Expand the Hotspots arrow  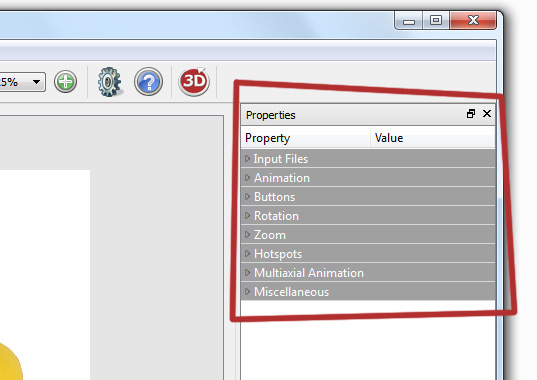click(x=248, y=253)
